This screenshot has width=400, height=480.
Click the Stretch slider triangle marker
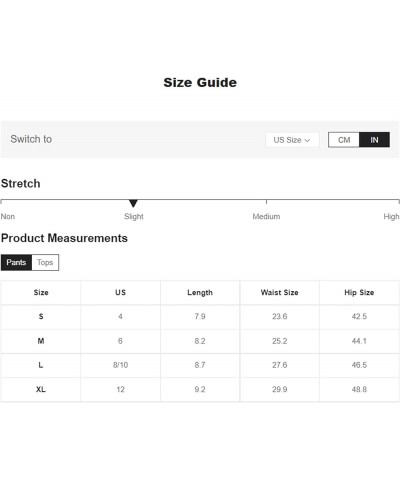[133, 203]
